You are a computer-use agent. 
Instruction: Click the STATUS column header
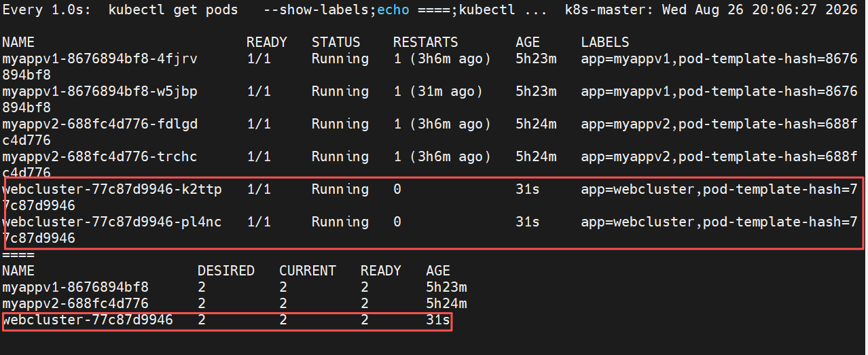click(336, 43)
